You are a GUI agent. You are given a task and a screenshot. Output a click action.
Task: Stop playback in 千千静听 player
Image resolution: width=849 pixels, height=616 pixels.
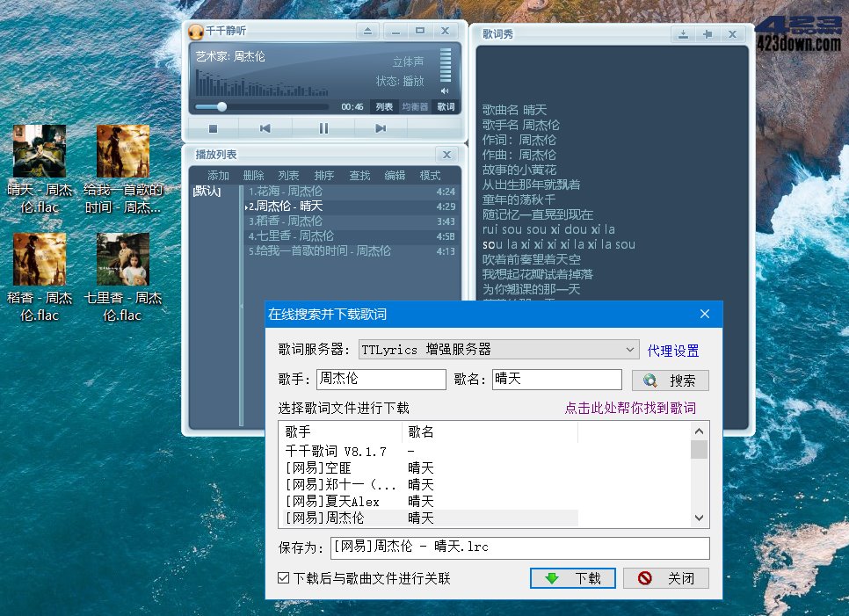tap(212, 128)
